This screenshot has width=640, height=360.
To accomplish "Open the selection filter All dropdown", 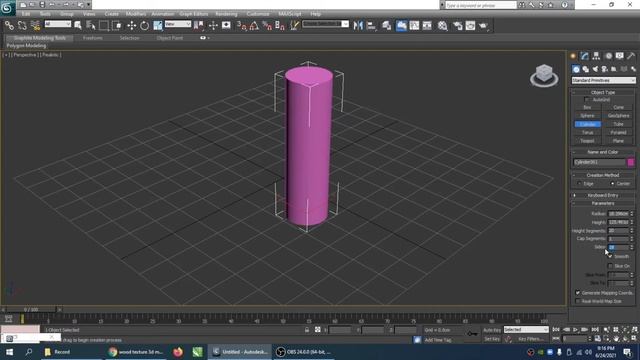I will pos(58,24).
